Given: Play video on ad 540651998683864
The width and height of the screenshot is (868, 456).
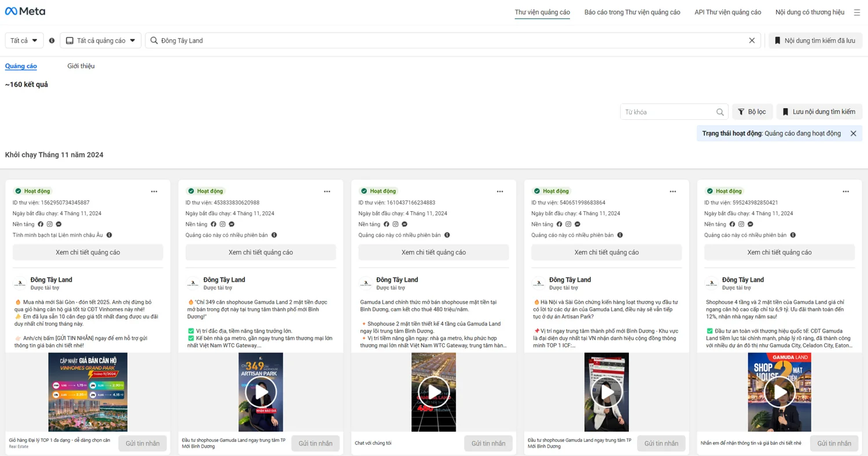Looking at the screenshot, I should 606,392.
